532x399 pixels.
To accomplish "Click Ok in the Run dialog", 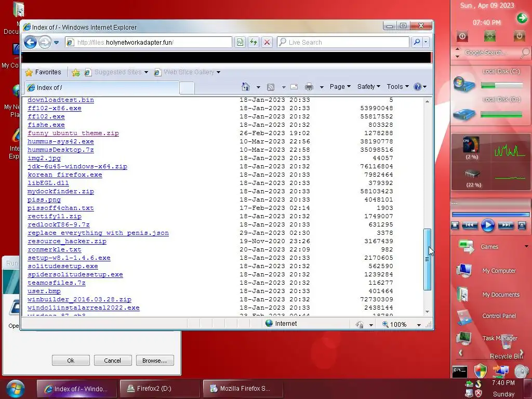I will (71, 361).
